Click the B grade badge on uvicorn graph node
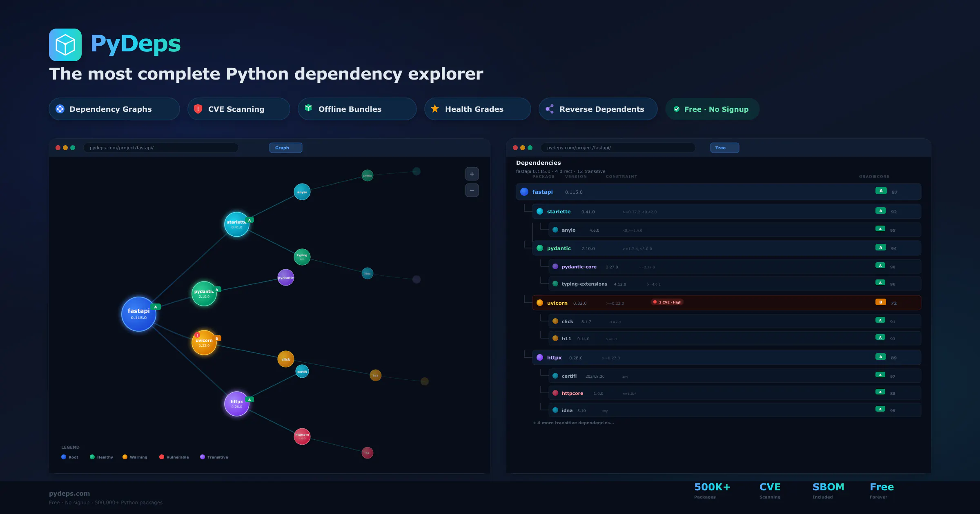The height and width of the screenshot is (514, 980). tap(217, 338)
